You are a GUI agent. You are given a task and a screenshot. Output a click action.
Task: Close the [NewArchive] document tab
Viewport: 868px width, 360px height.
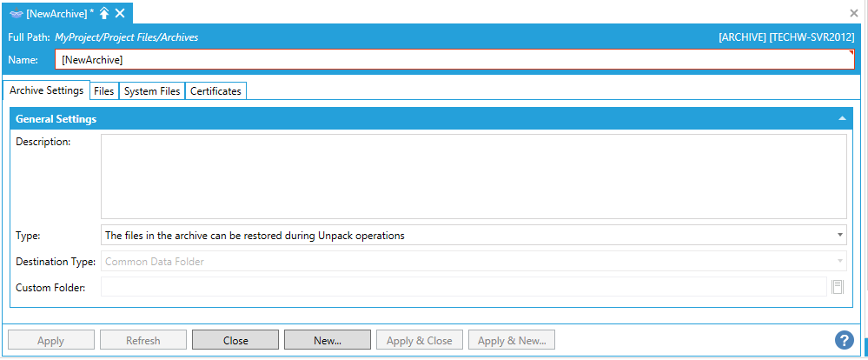(120, 13)
